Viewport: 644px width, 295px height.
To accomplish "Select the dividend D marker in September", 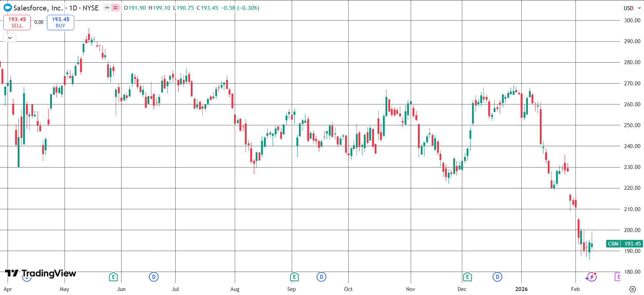I will [x=321, y=277].
